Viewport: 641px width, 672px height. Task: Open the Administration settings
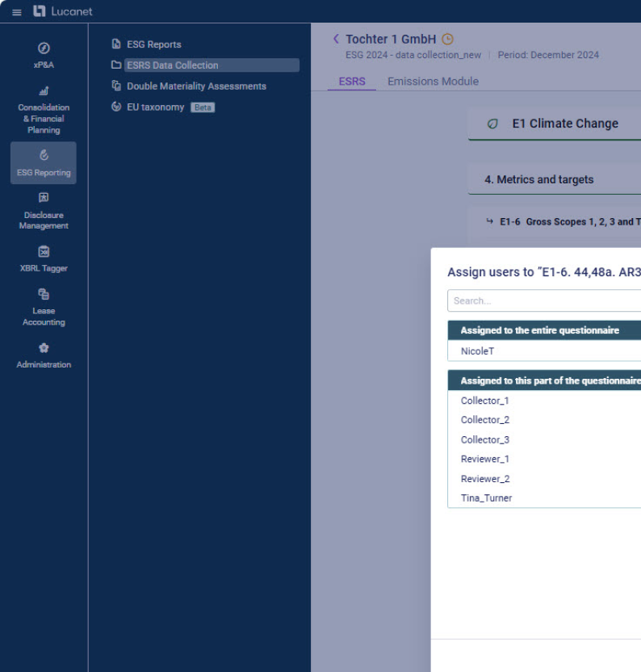(x=44, y=355)
